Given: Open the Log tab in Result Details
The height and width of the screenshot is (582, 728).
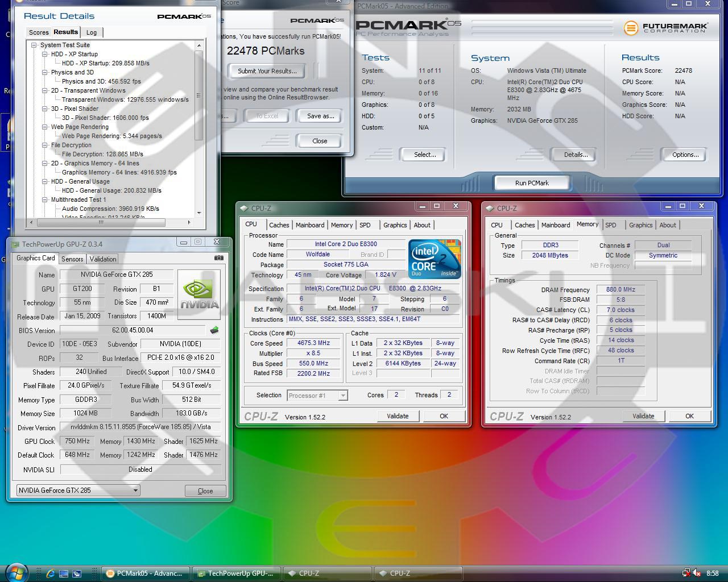Looking at the screenshot, I should [x=92, y=32].
